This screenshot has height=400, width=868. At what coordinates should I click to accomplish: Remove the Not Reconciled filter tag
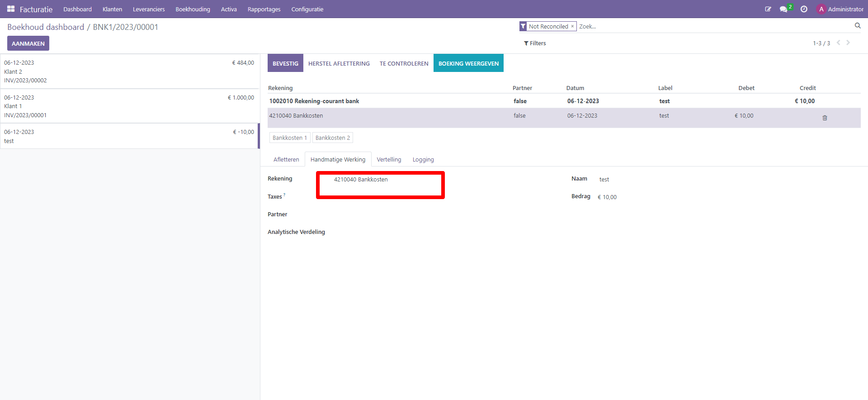[x=572, y=26]
